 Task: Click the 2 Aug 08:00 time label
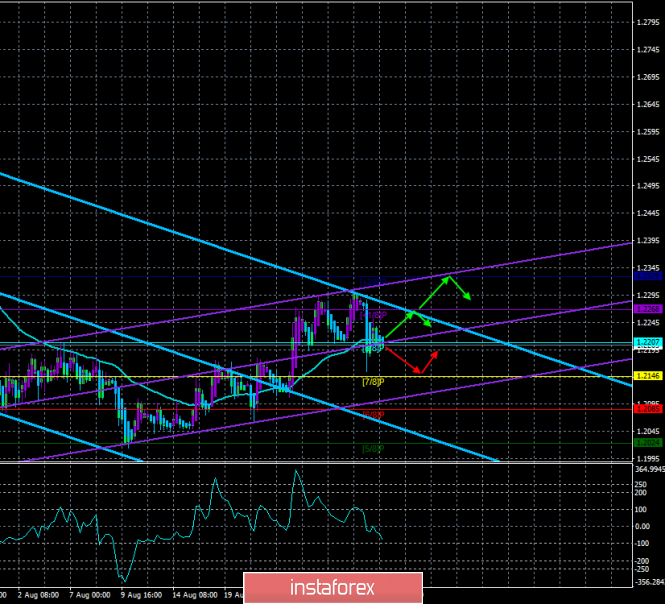pos(40,594)
